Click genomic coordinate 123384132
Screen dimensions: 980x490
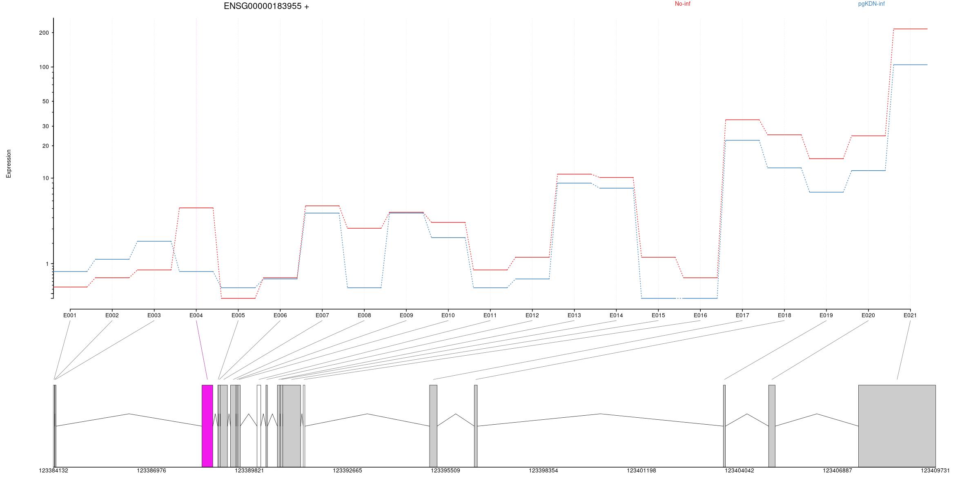(53, 471)
